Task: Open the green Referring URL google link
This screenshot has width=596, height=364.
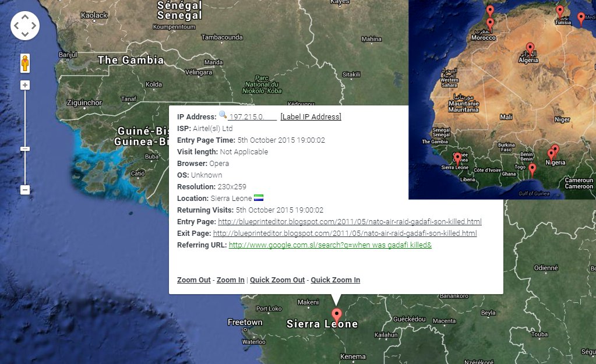Action: pyautogui.click(x=330, y=245)
